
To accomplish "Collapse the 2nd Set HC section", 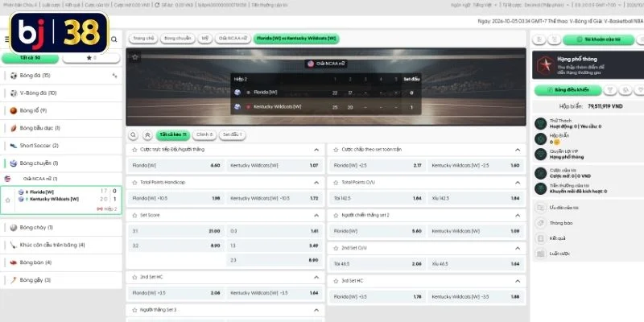I will pyautogui.click(x=316, y=277).
